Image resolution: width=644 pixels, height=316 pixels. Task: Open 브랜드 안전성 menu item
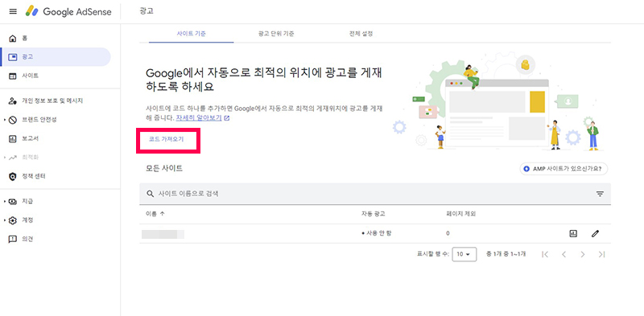(39, 120)
